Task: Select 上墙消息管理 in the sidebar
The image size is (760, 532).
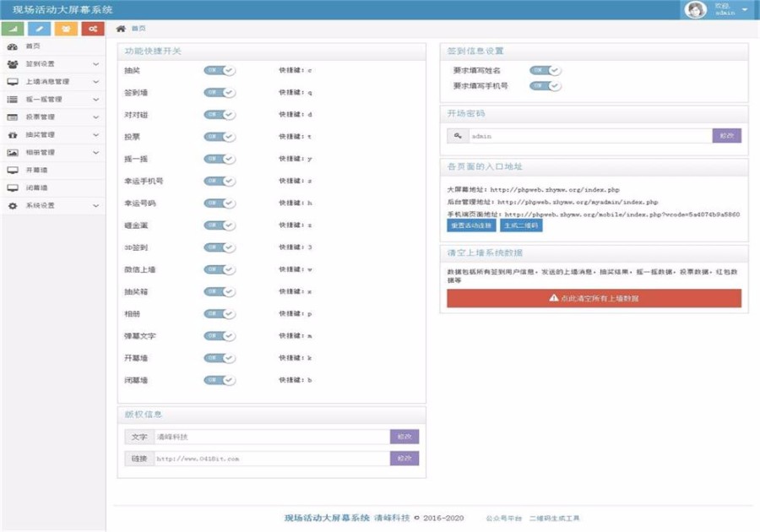Action: point(51,82)
